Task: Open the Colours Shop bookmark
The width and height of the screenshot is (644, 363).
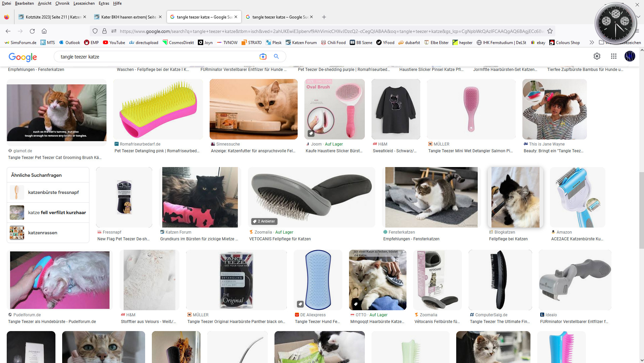Action: pos(564,43)
